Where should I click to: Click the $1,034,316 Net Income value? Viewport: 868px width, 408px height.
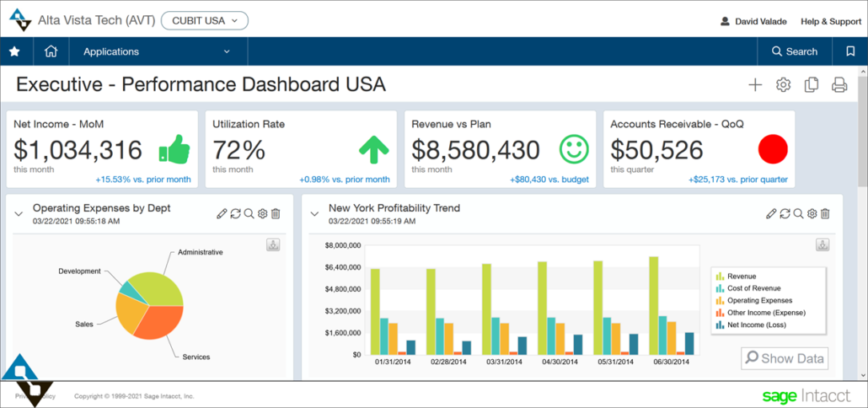78,150
